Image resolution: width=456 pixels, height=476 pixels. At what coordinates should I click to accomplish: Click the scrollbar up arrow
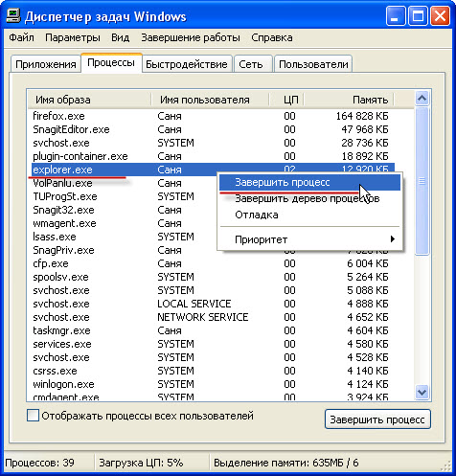422,99
